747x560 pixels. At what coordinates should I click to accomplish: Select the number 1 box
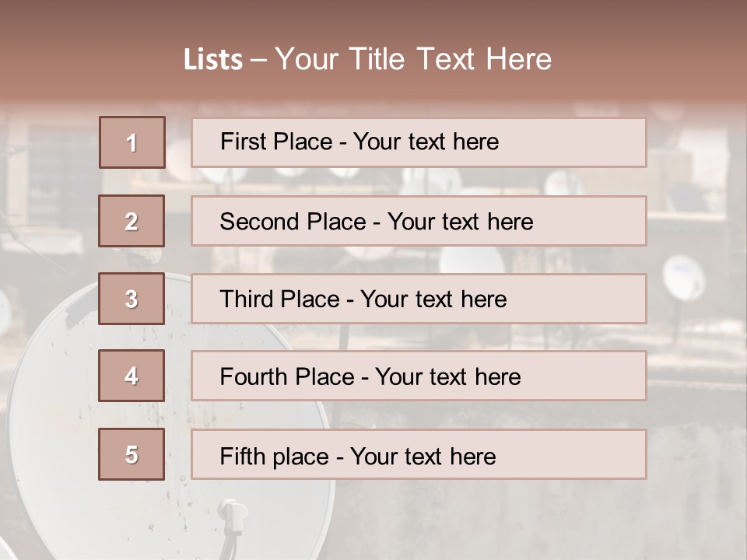[x=132, y=142]
